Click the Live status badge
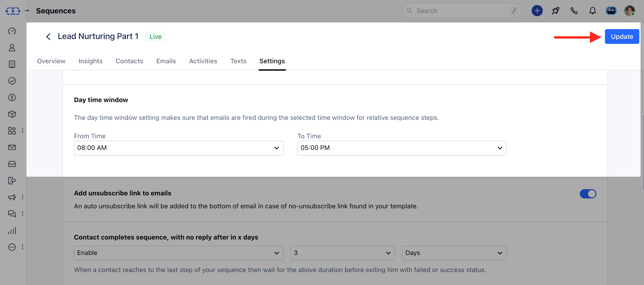This screenshot has width=644, height=285. coord(156,37)
